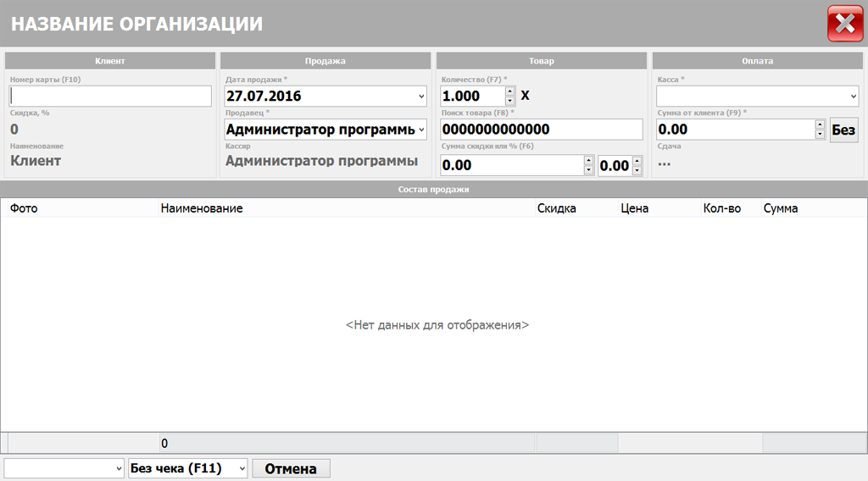Click the Скидка % value 0

point(14,130)
